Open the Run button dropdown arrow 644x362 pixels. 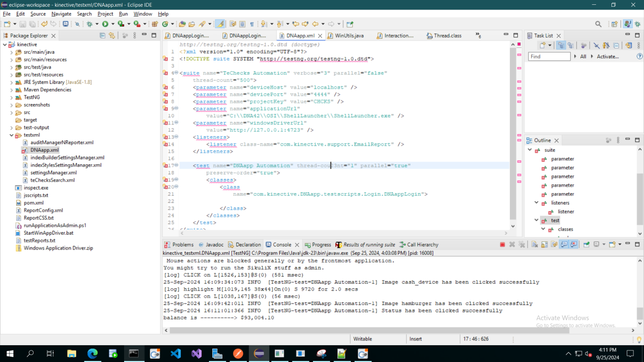pyautogui.click(x=113, y=24)
